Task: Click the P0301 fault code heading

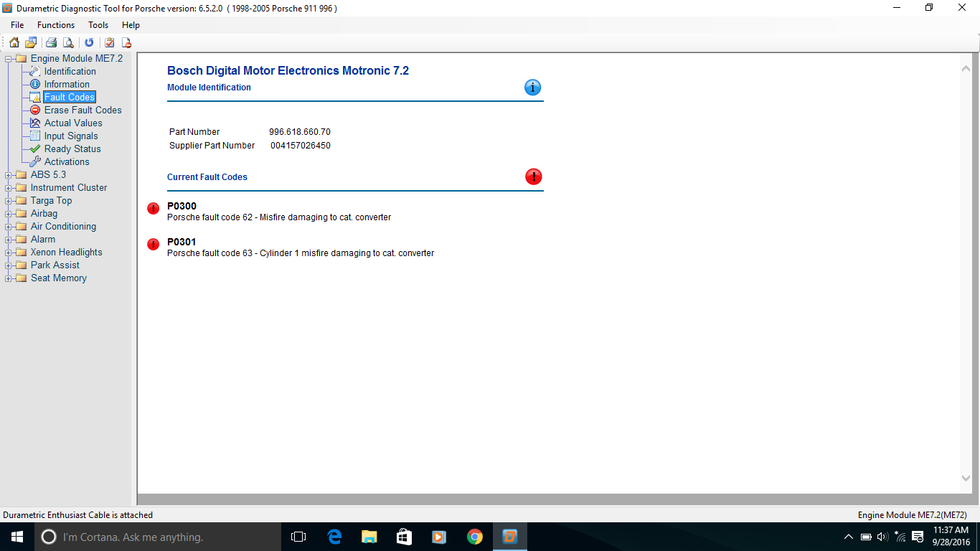Action: (182, 242)
